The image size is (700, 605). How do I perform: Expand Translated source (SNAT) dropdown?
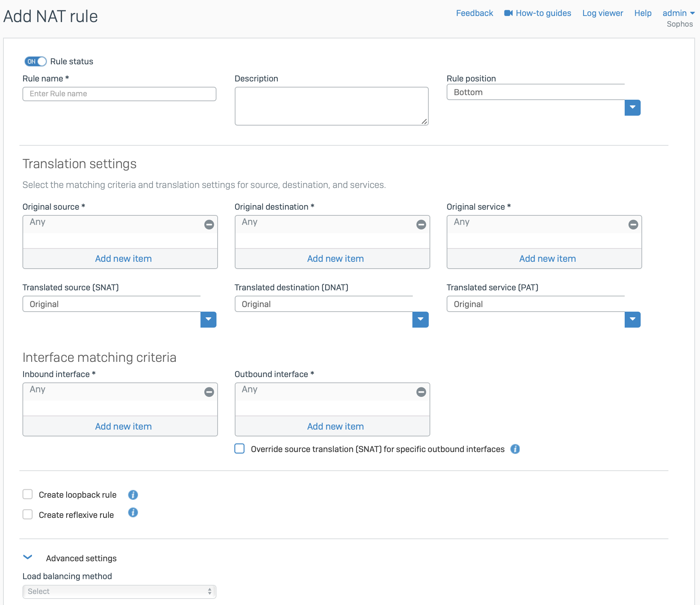click(x=208, y=319)
